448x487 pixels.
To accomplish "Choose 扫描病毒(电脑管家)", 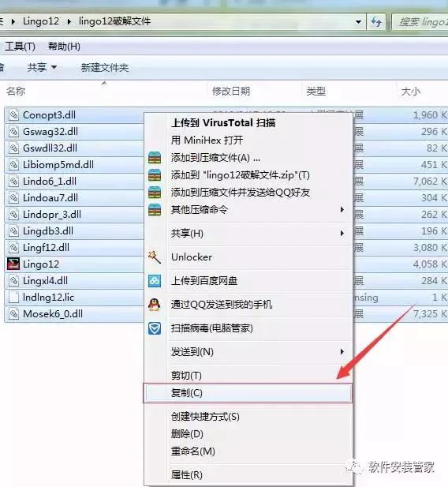I will 211,328.
